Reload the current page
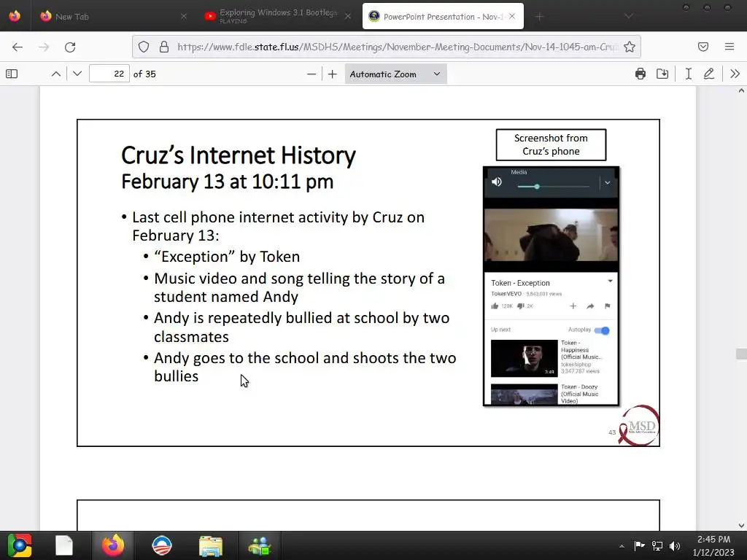Screen dimensions: 747x560 [x=70, y=47]
